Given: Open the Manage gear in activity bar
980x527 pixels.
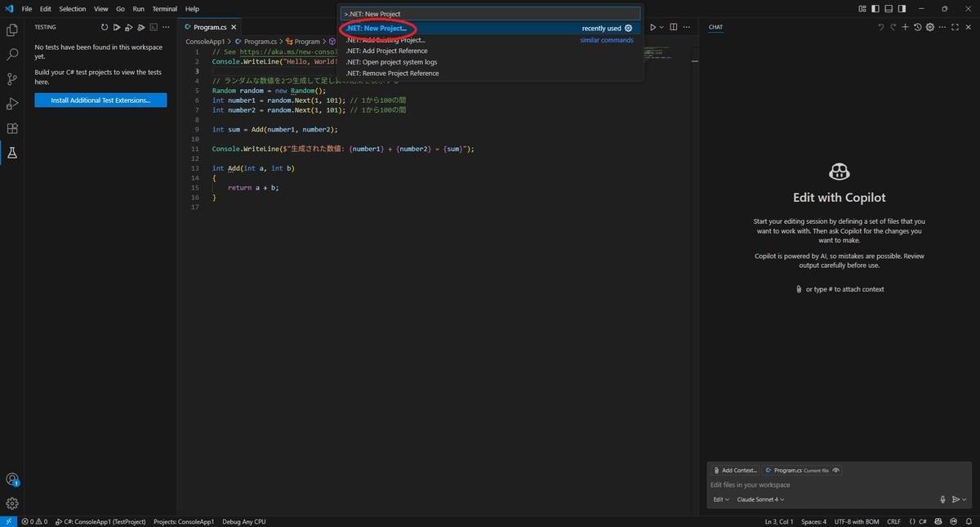Looking at the screenshot, I should tap(12, 503).
